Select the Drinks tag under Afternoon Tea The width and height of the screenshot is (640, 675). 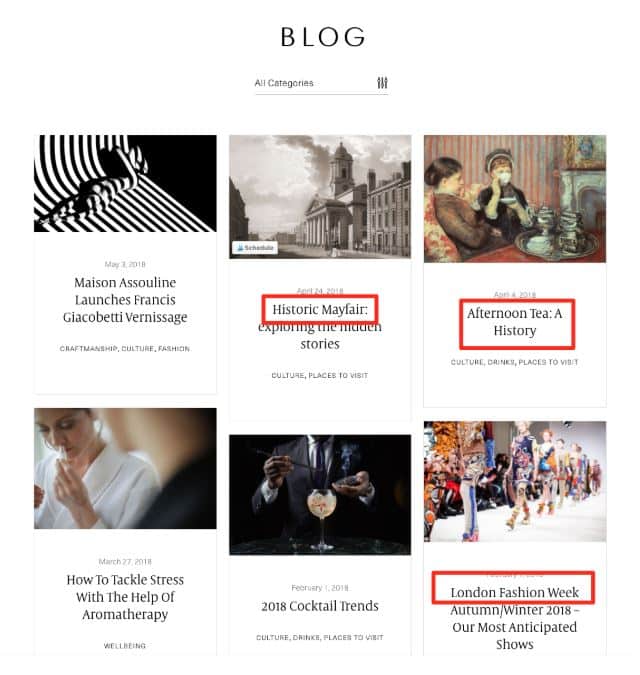coord(501,362)
